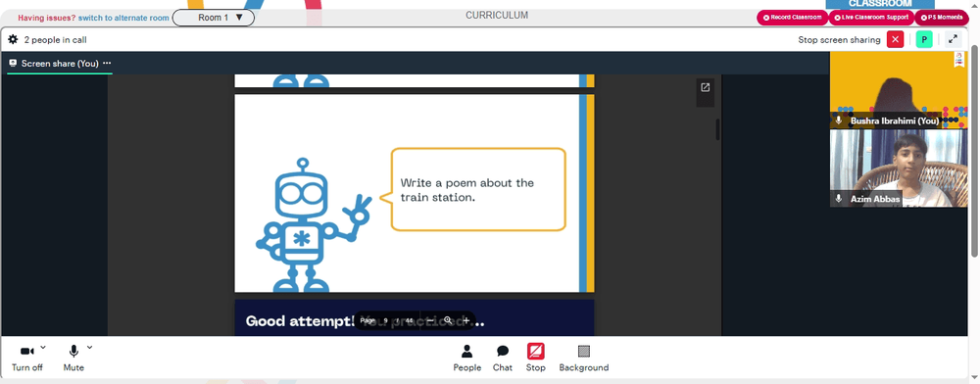Open Screen share options ellipsis menu

tap(107, 63)
